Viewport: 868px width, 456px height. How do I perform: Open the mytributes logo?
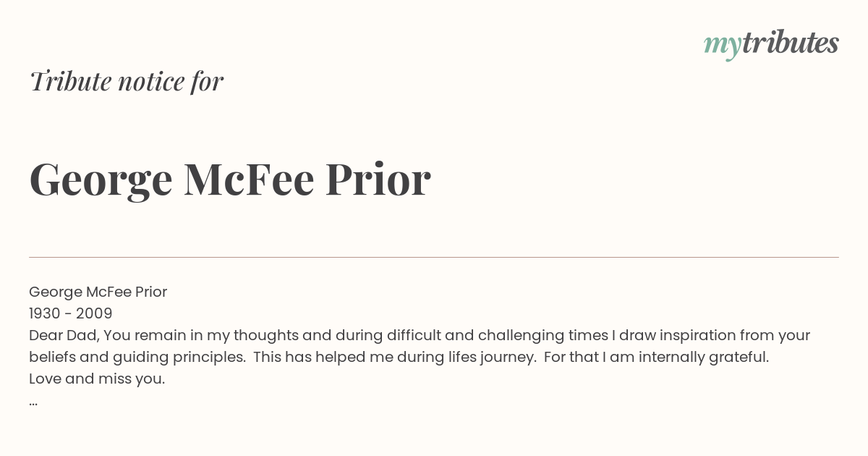[771, 44]
